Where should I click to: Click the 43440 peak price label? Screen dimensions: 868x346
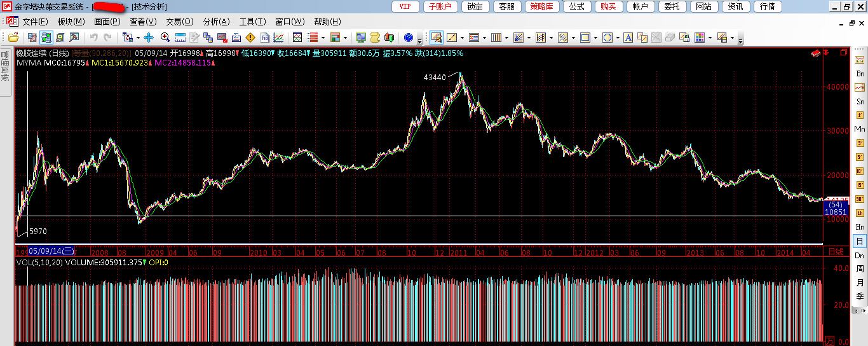tap(435, 78)
